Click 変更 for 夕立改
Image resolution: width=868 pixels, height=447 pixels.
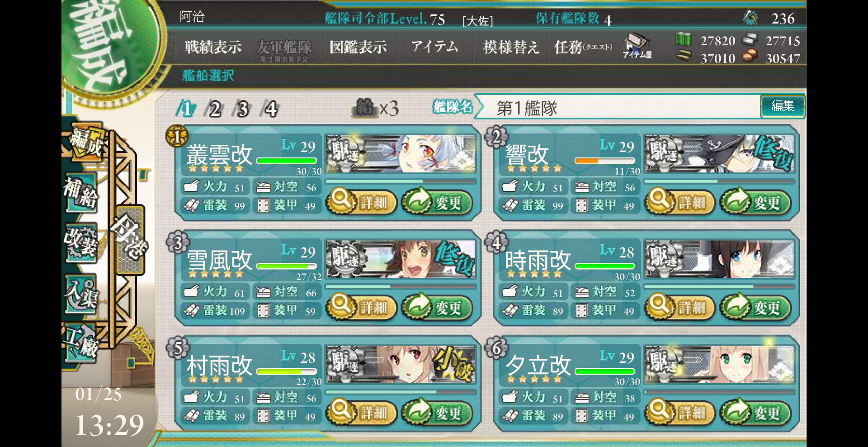[756, 412]
